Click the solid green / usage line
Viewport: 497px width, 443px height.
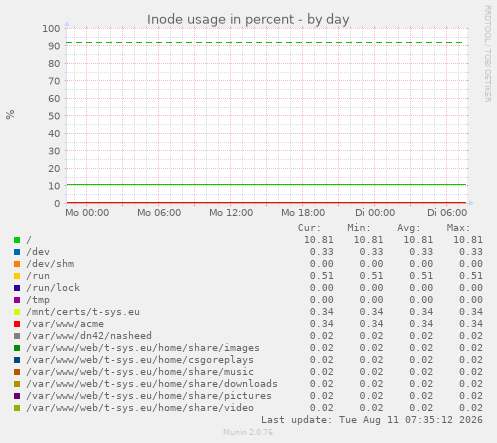click(266, 184)
